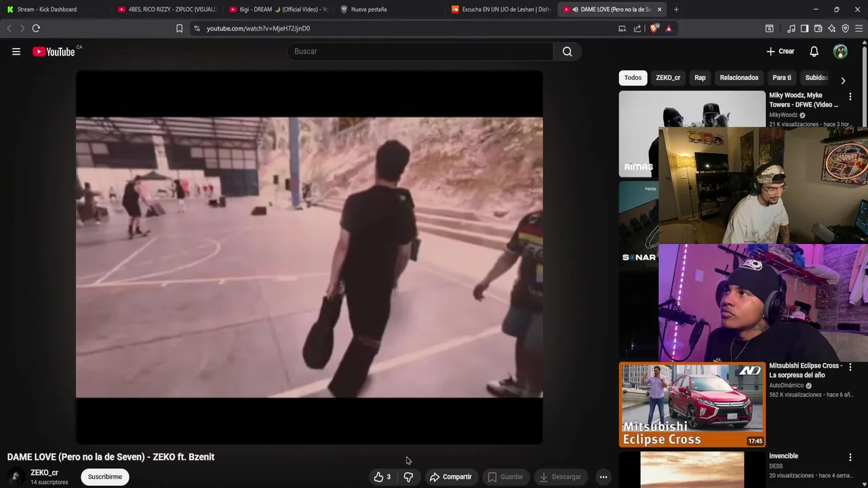868x488 pixels.
Task: Open the VPN shield icon
Action: (x=845, y=28)
